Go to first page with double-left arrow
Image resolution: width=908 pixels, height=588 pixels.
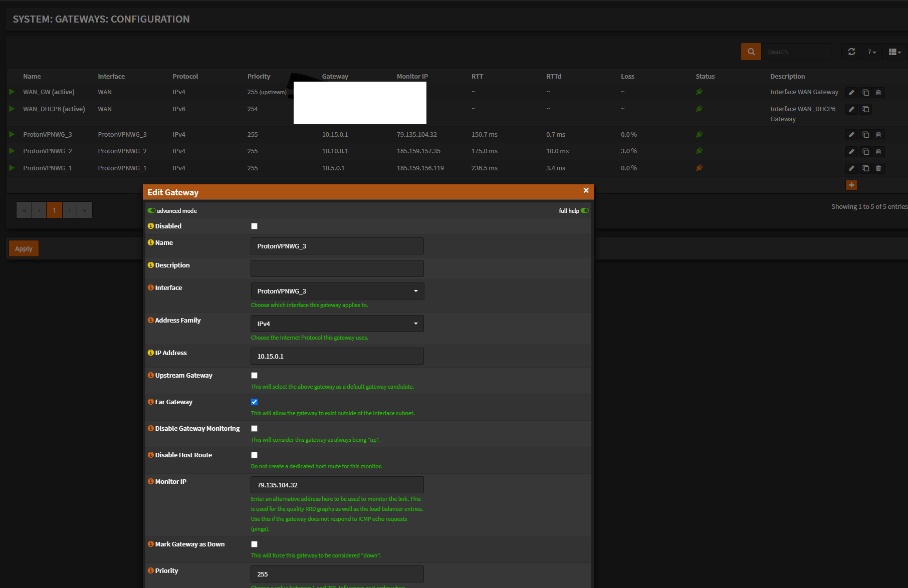click(24, 210)
